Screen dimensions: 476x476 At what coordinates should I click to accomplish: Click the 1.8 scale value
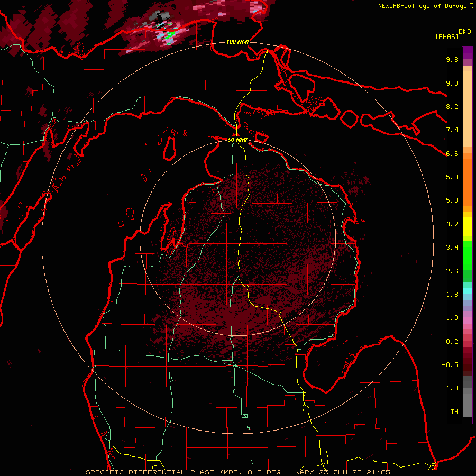[x=452, y=295]
